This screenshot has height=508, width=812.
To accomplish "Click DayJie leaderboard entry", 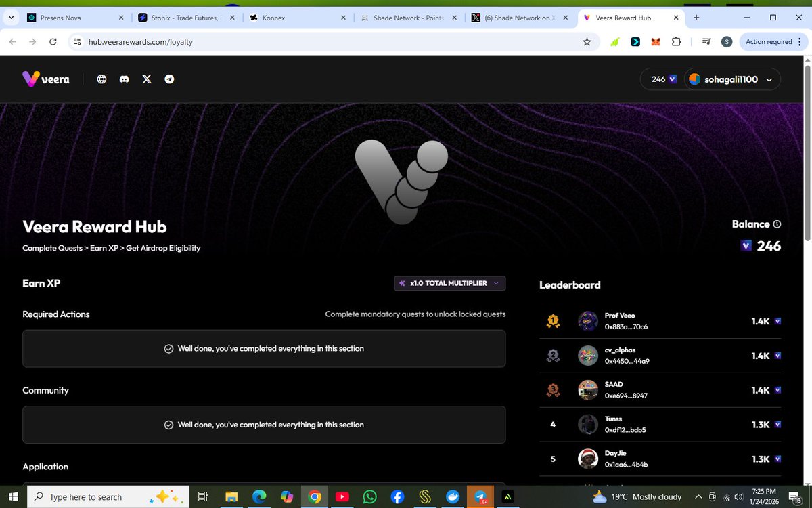I will coord(660,459).
